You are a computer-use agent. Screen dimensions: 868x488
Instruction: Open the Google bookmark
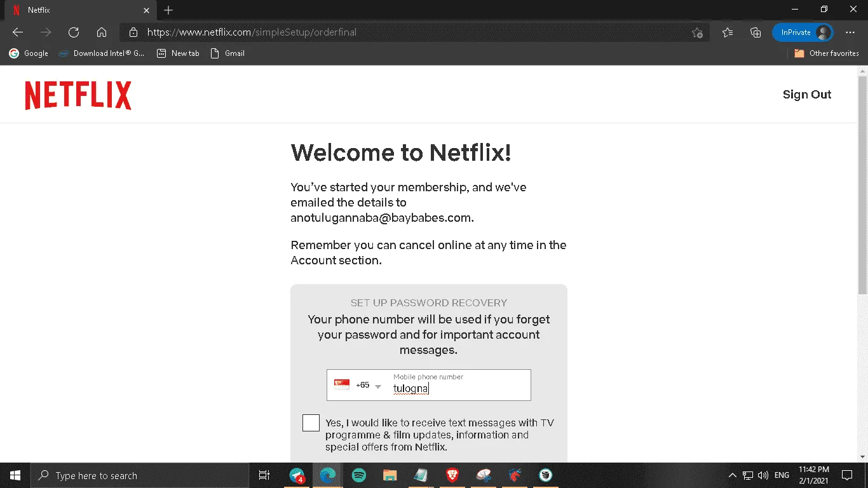click(29, 53)
